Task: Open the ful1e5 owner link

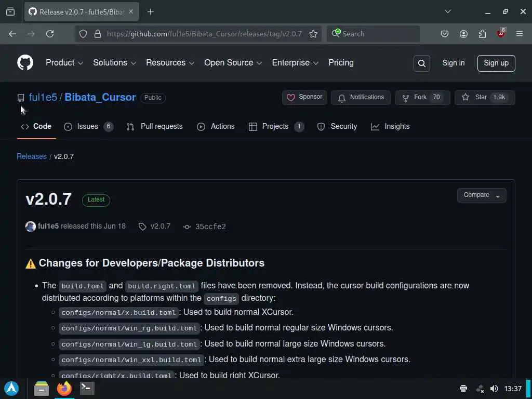Action: pos(43,97)
